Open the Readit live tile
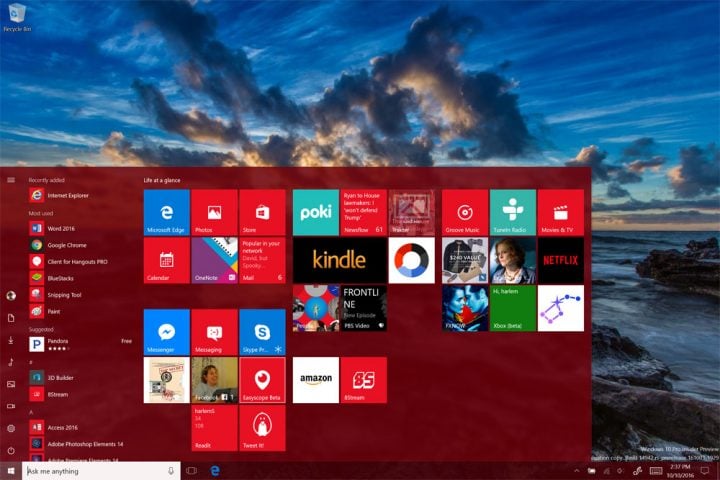Image resolution: width=720 pixels, height=480 pixels. pos(214,428)
